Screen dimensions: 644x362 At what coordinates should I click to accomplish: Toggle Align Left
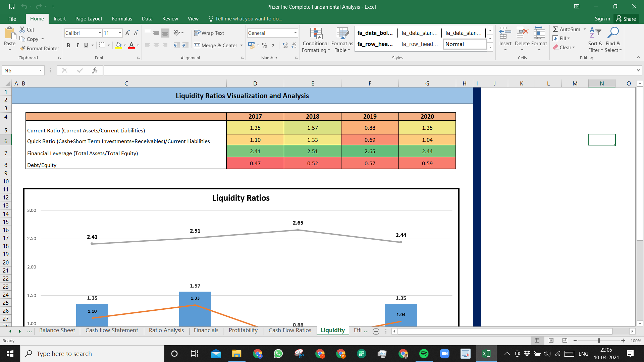point(148,45)
